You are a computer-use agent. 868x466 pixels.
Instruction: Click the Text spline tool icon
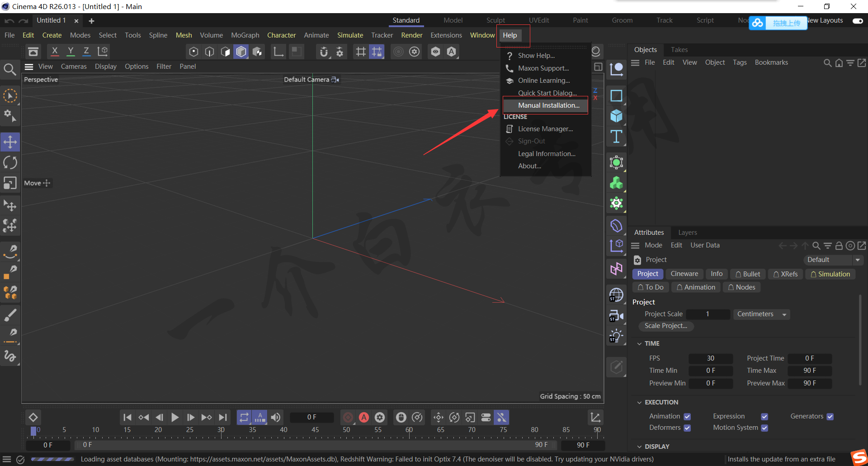[616, 137]
